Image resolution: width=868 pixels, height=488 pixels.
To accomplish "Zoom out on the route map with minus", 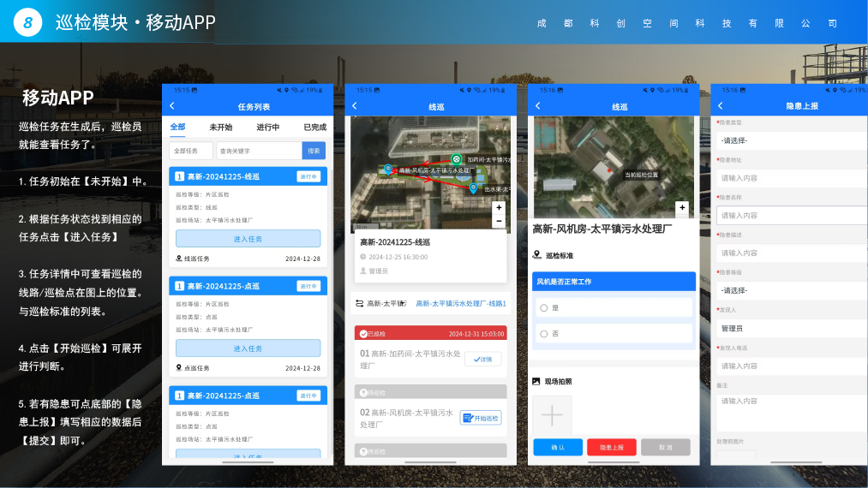I will click(x=500, y=221).
